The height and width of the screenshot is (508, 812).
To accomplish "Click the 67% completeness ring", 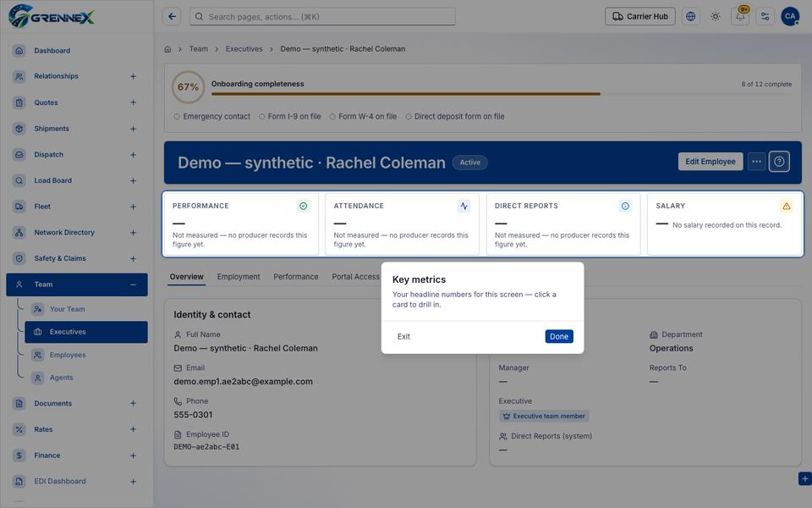I will point(188,87).
